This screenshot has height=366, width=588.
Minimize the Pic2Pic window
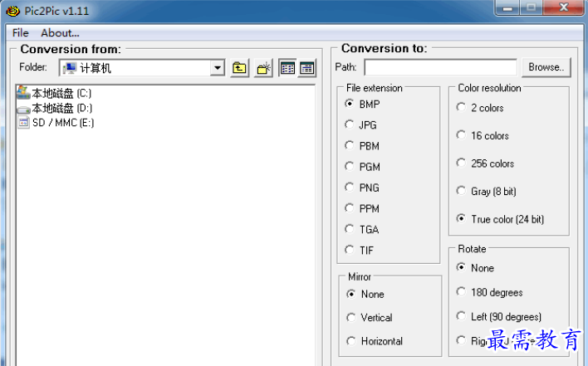tap(507, 7)
